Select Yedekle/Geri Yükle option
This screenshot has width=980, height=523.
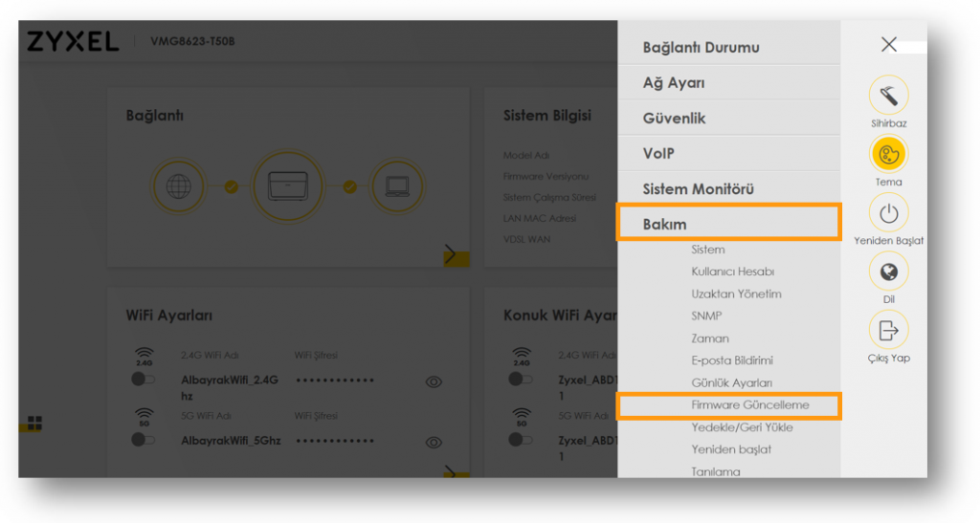(x=742, y=427)
